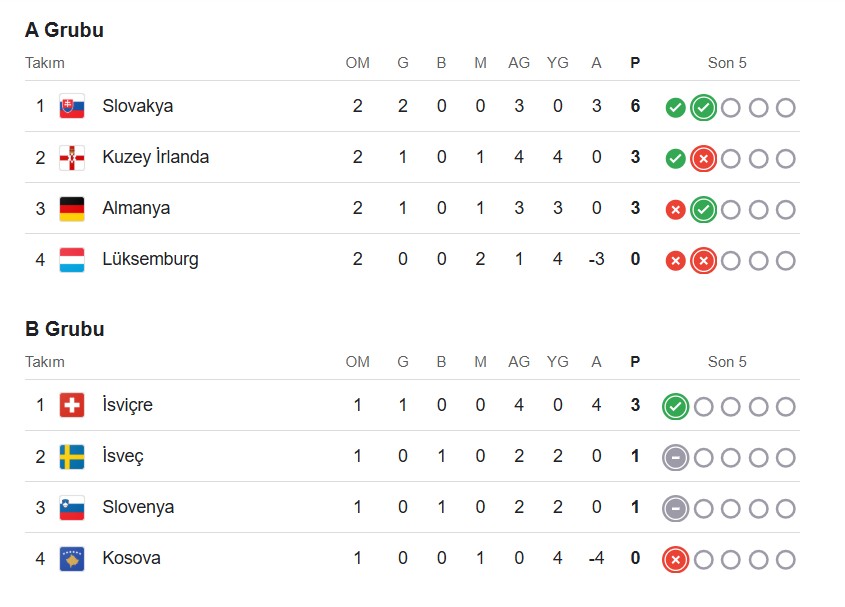
Task: Click the Lüksemburg flag icon
Action: 72,259
